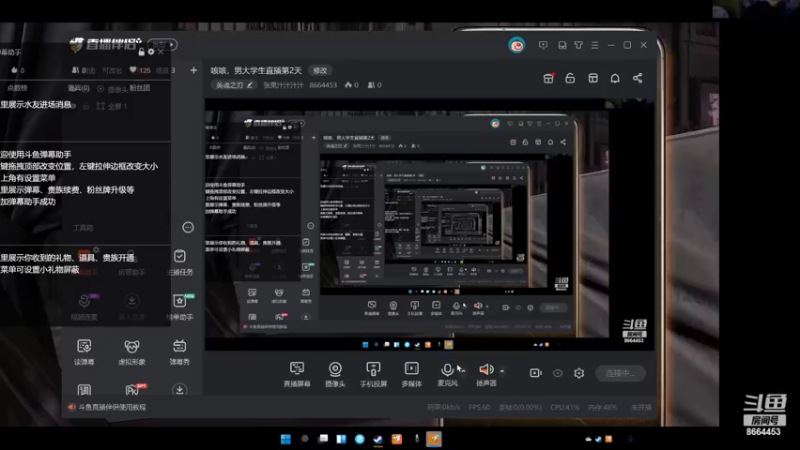Open Edge browser from the taskbar

click(360, 439)
